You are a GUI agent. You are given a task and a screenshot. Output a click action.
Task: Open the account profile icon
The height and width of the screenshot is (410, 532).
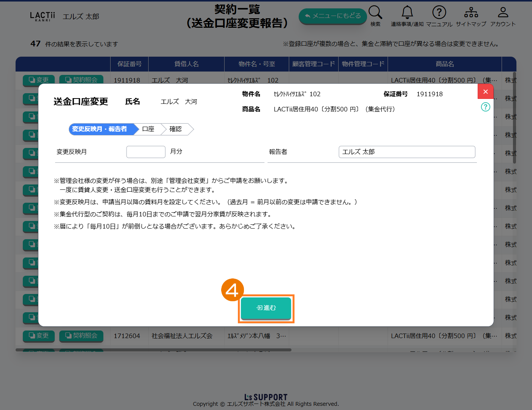point(503,13)
